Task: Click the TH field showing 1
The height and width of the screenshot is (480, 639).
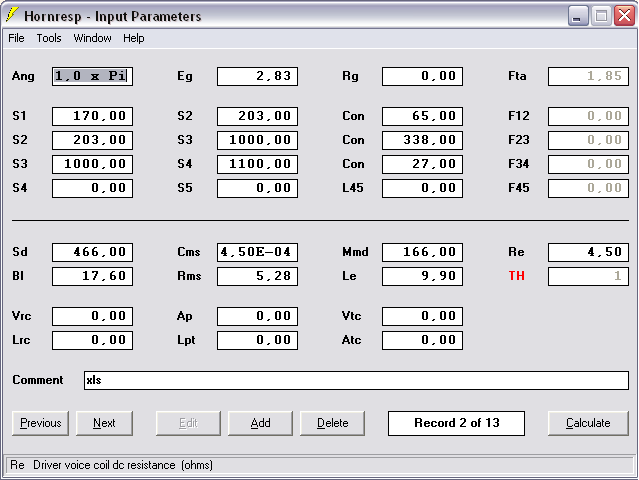Action: [x=588, y=276]
